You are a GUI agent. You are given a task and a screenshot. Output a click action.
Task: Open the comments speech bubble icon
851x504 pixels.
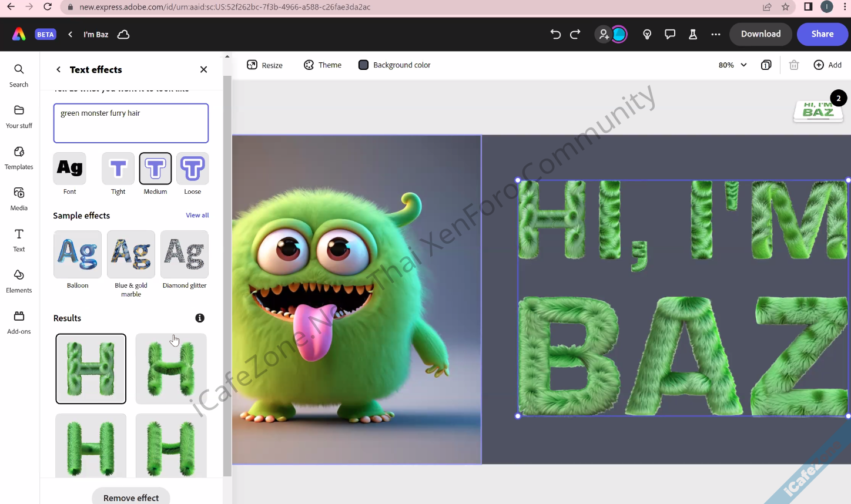click(670, 34)
